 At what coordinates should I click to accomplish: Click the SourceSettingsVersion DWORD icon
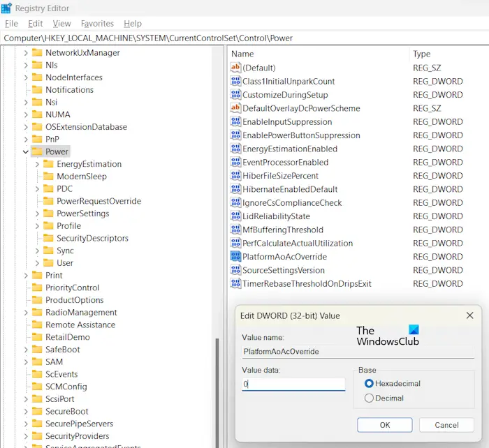(235, 270)
